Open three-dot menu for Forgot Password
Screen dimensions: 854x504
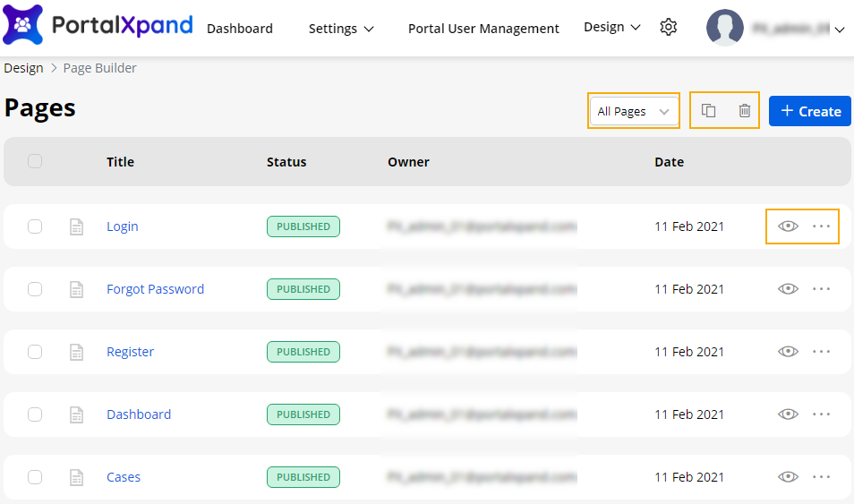coord(821,289)
